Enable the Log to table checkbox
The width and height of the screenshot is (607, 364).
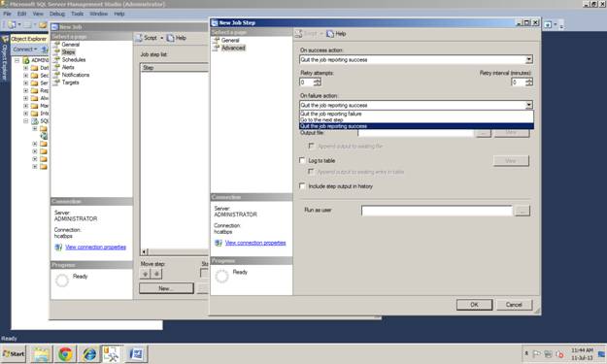pos(302,160)
